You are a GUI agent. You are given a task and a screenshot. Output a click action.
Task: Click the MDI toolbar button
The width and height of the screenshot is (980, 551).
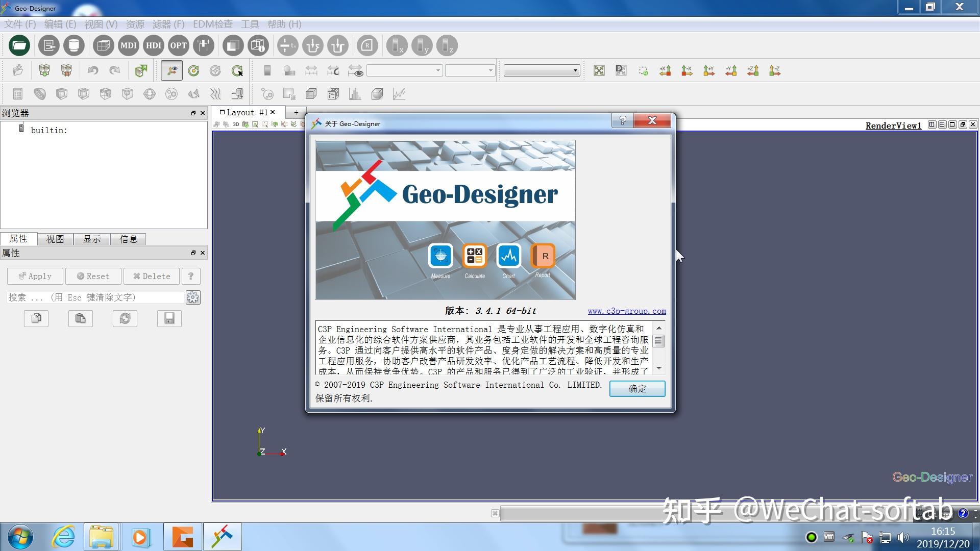(x=128, y=45)
